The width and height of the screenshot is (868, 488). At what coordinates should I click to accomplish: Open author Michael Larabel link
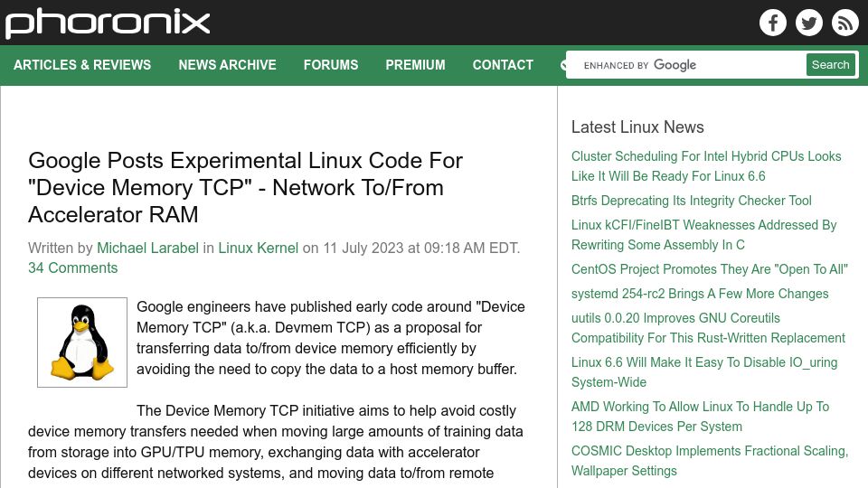tap(147, 248)
